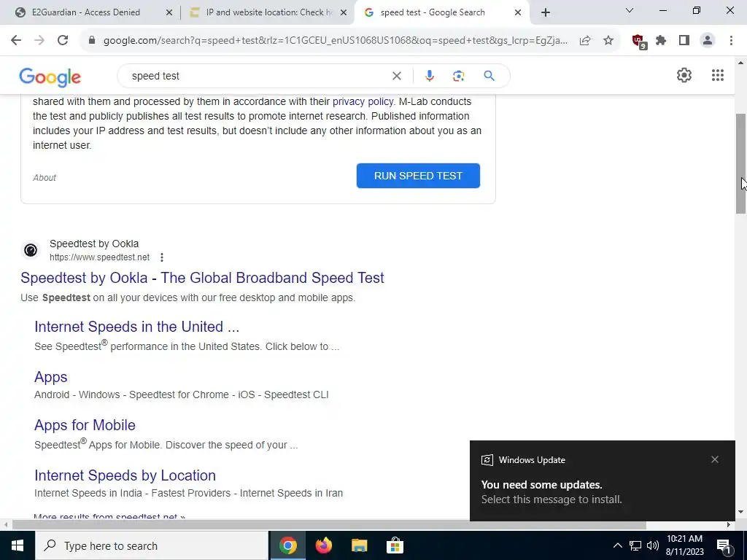This screenshot has width=747, height=560.
Task: Switch to E2Guardian Access Denied tab
Action: click(x=86, y=12)
